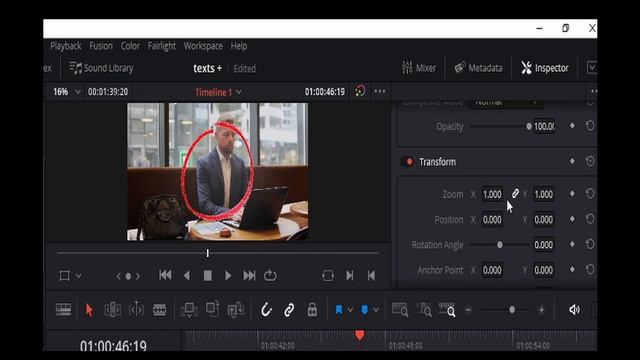Add keyframe for Opacity
The image size is (640, 360).
[572, 126]
